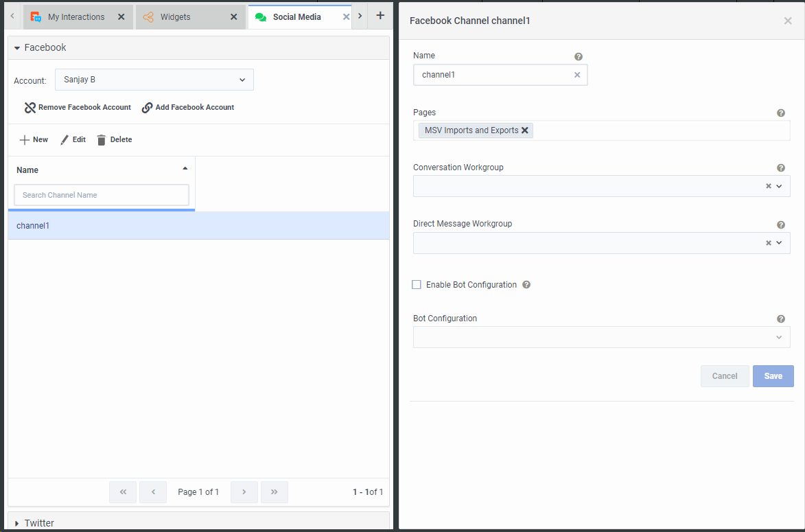Expand the Direct Message Workgroup dropdown

(779, 243)
